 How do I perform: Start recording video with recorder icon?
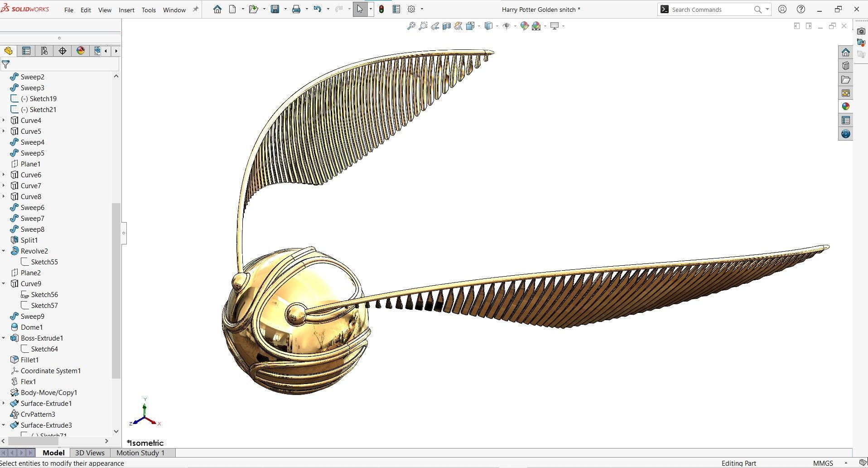tap(861, 42)
